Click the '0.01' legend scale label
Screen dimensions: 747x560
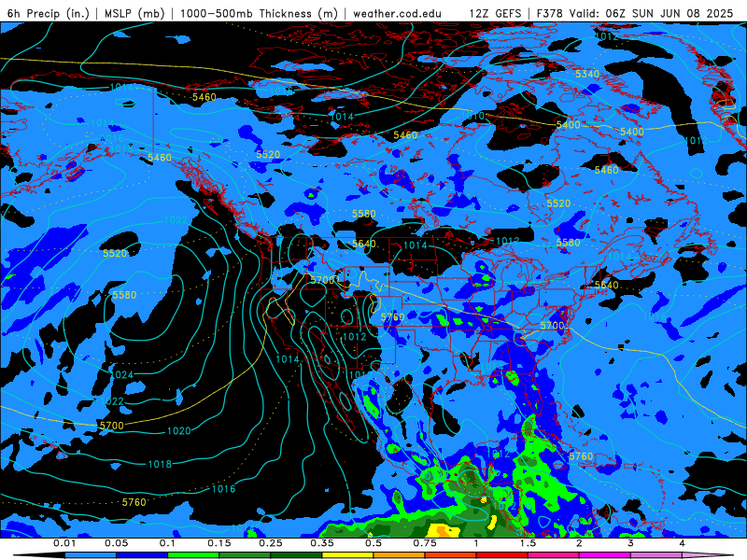tap(64, 543)
